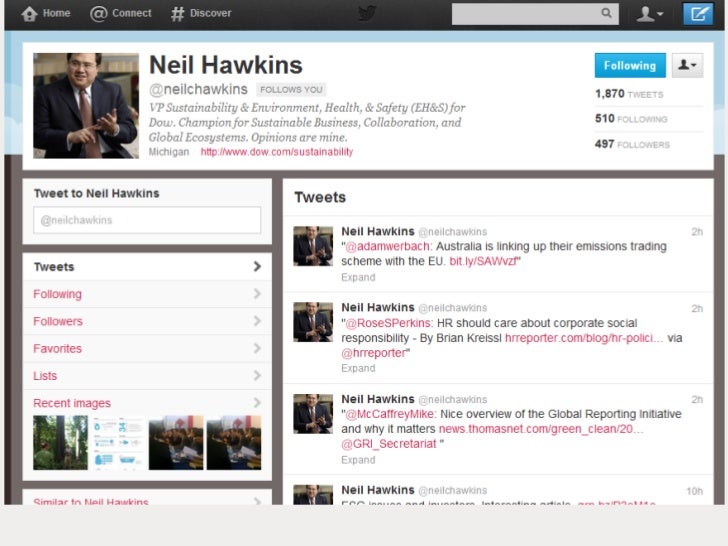The width and height of the screenshot is (728, 546).
Task: Open Similar to Neil Hawkins section
Action: [x=91, y=501]
